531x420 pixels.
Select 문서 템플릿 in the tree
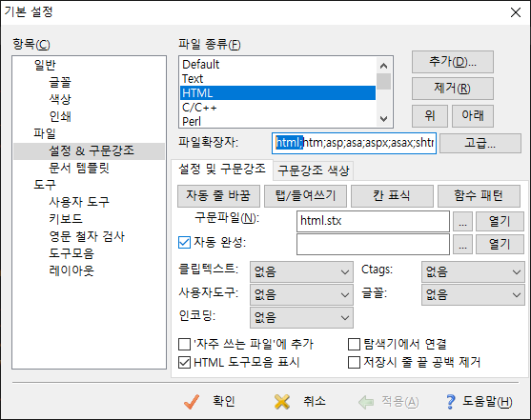[x=79, y=168]
